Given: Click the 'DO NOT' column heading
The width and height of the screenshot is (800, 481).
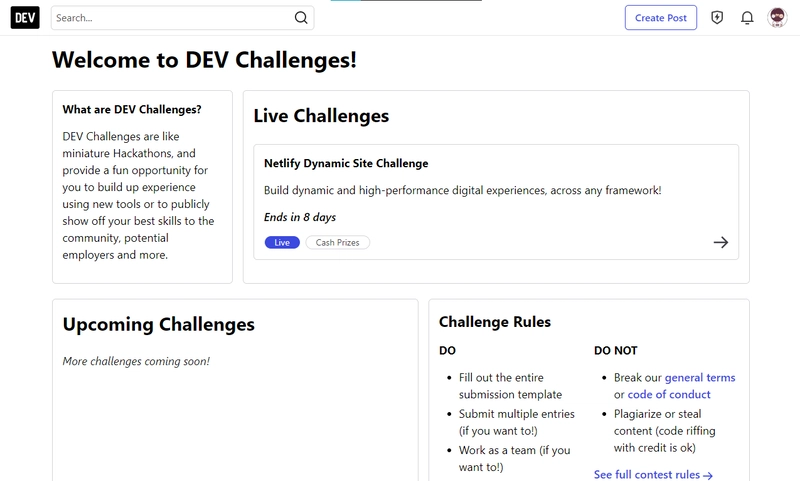Looking at the screenshot, I should point(615,350).
